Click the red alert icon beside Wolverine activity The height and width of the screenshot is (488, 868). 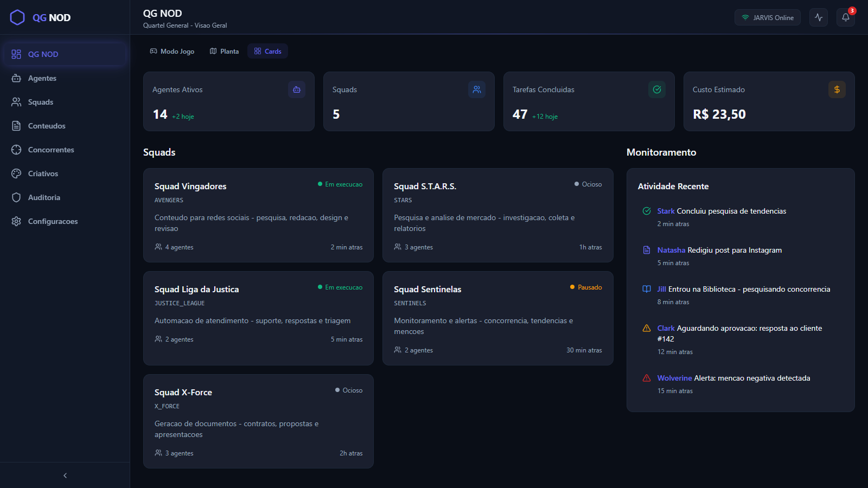coord(647,378)
